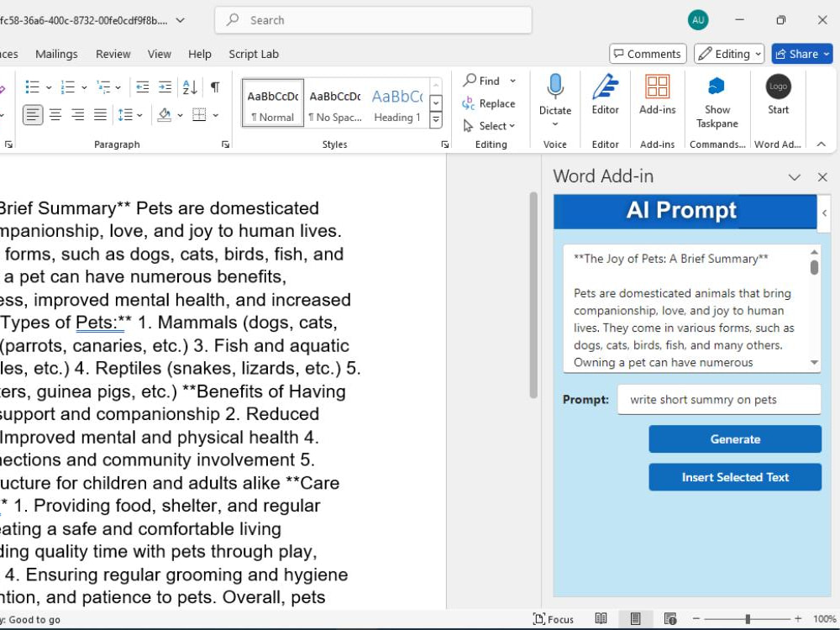Viewport: 840px width, 630px height.
Task: Toggle show paragraph marks
Action: point(215,87)
